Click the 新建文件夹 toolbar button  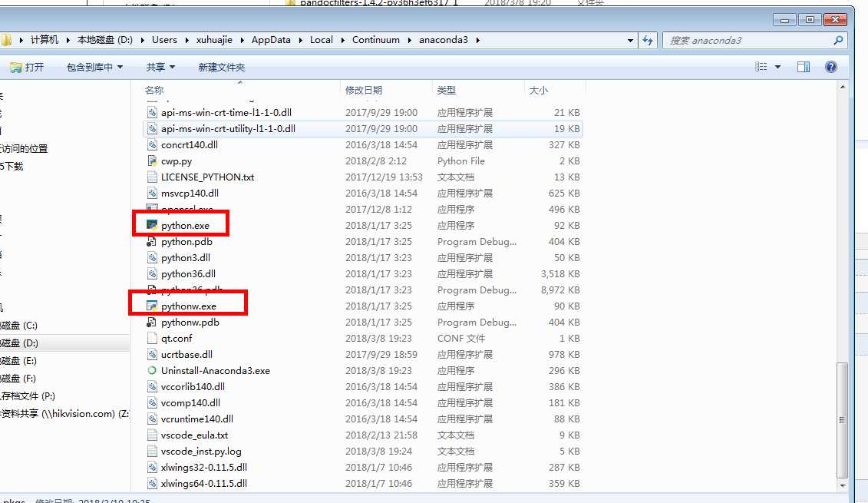coord(222,67)
